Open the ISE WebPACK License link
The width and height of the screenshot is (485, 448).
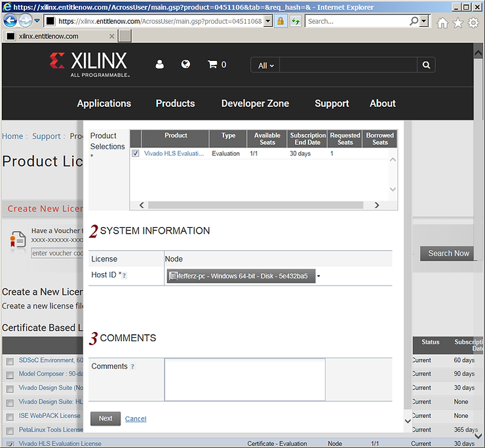[x=50, y=416]
